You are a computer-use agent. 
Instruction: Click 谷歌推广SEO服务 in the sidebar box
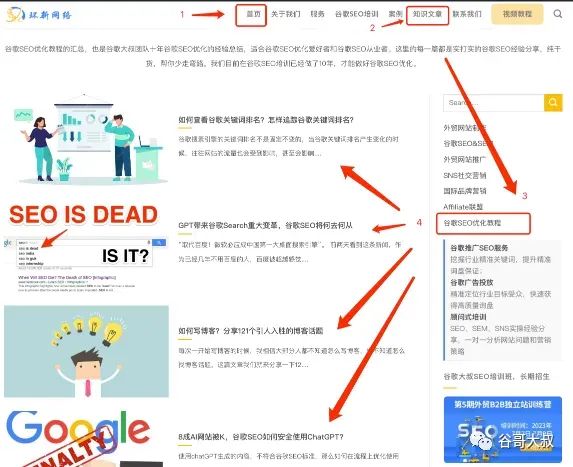point(479,248)
